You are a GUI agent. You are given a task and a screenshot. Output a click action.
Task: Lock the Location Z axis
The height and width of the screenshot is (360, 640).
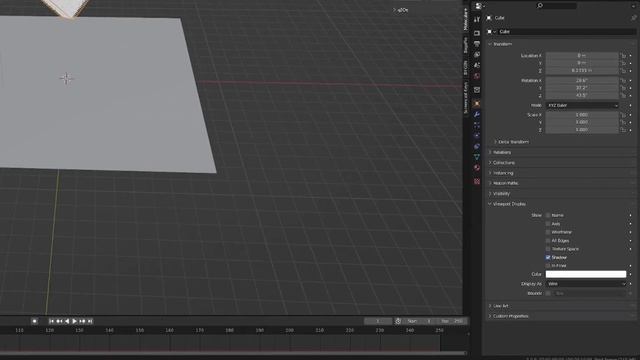coord(623,71)
